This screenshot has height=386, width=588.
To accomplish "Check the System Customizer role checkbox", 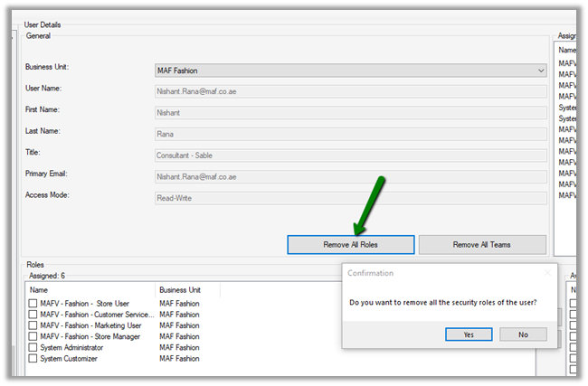I will point(33,358).
